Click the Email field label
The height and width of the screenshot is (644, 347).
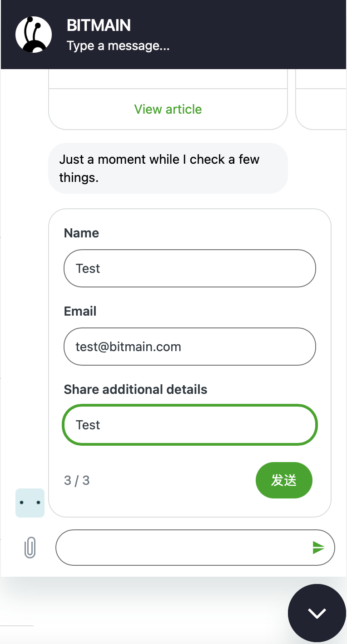[x=80, y=311]
